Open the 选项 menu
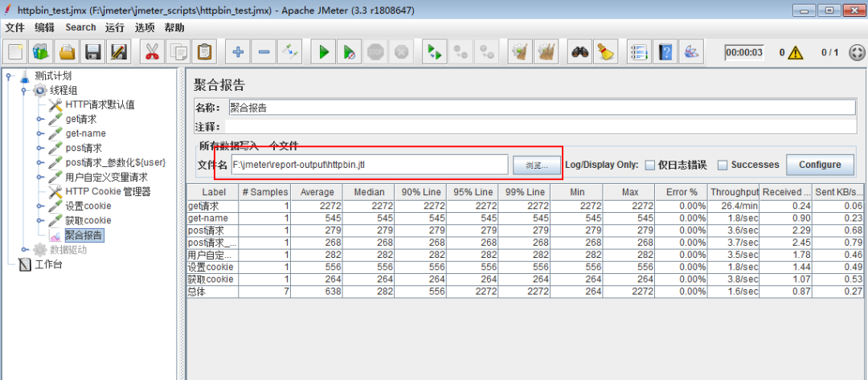 [145, 27]
